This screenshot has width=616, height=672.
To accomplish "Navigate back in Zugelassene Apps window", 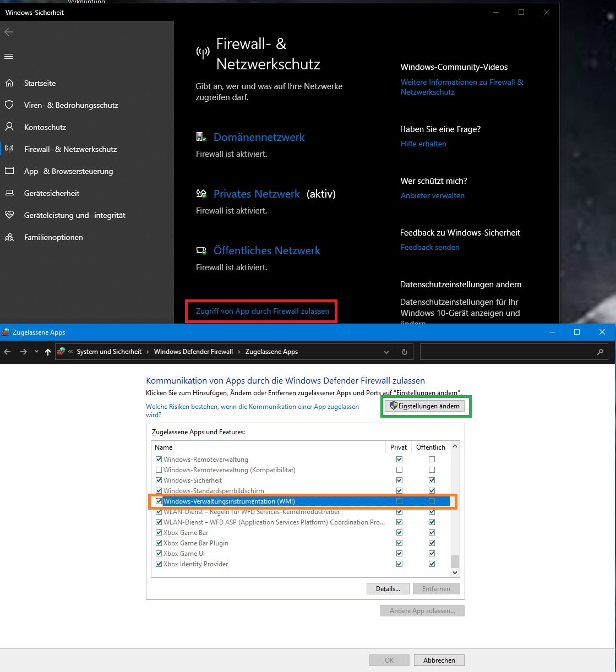I will click(8, 352).
